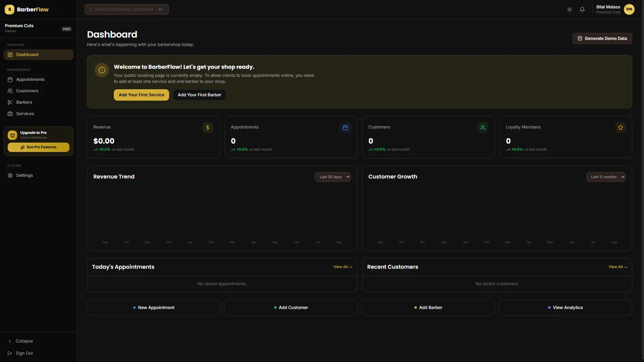Click the Revenue Trend heading
The height and width of the screenshot is (362, 644).
coord(114,177)
